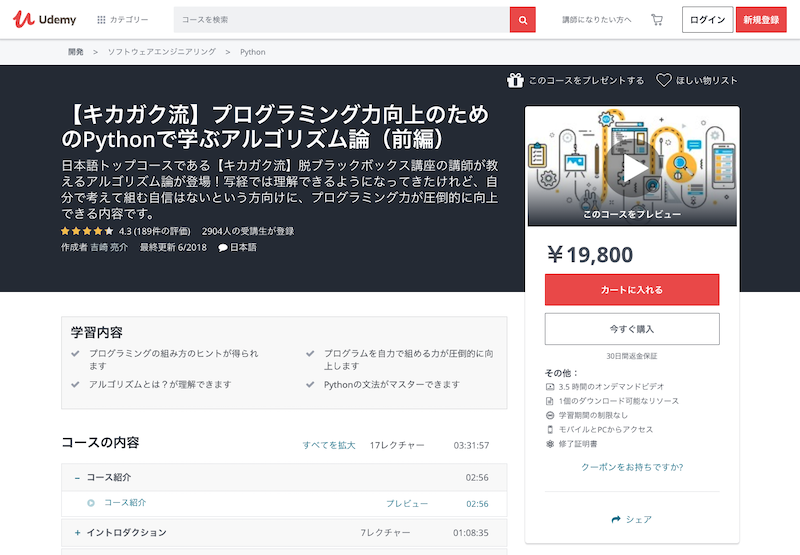Click checkmark beside Pythonの文法がマスター

310,384
